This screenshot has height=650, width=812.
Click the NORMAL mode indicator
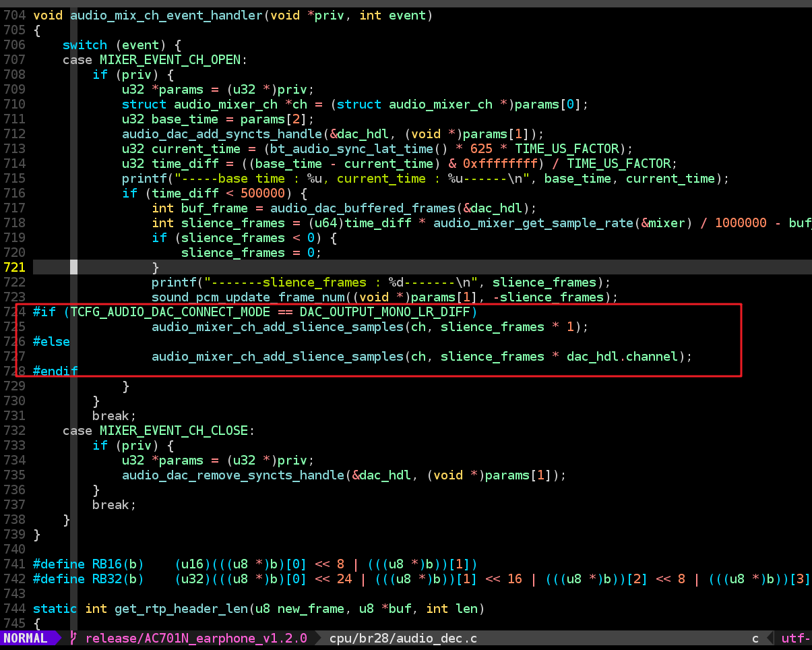click(25, 638)
